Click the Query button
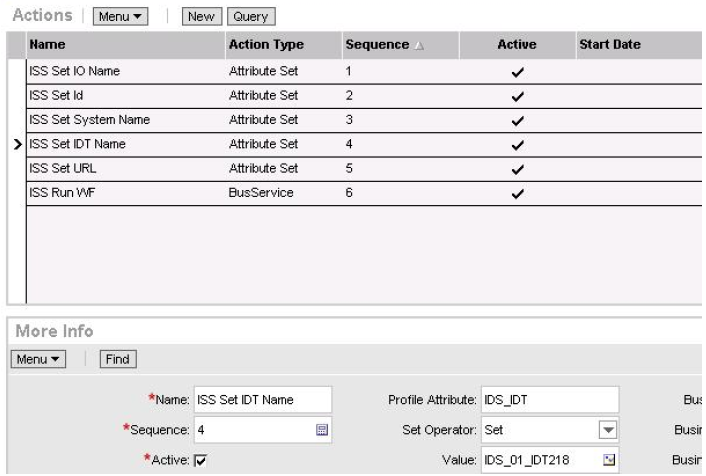Viewport: 706px width, 476px height. pyautogui.click(x=251, y=17)
